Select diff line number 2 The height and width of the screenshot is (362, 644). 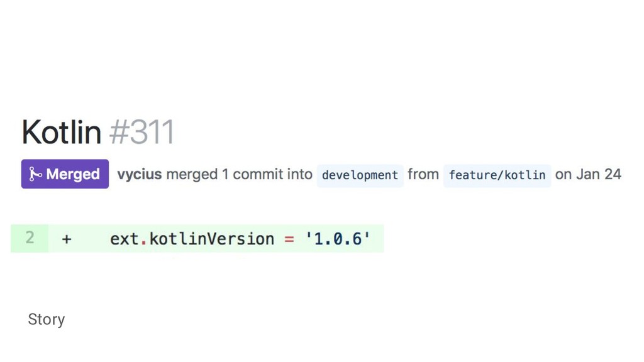pos(30,238)
